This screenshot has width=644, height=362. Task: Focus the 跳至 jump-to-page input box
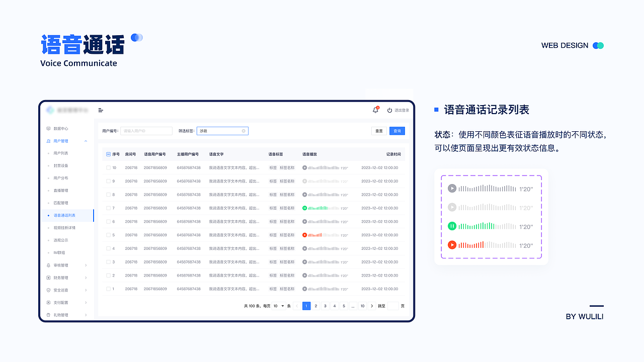(393, 306)
